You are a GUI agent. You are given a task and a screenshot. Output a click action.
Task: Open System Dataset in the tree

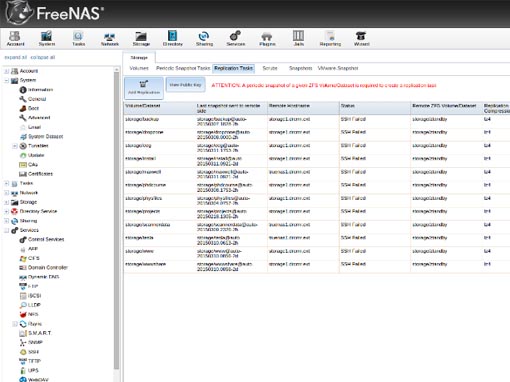click(x=41, y=136)
